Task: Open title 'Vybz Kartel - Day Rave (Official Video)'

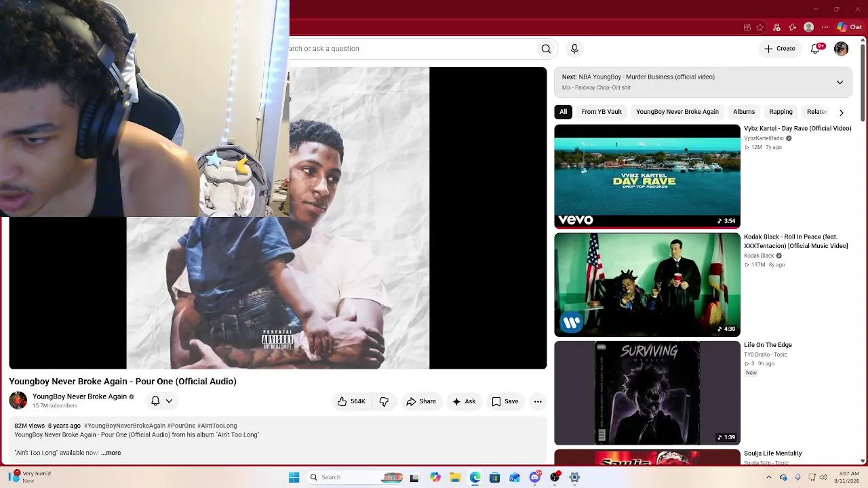Action: (797, 129)
